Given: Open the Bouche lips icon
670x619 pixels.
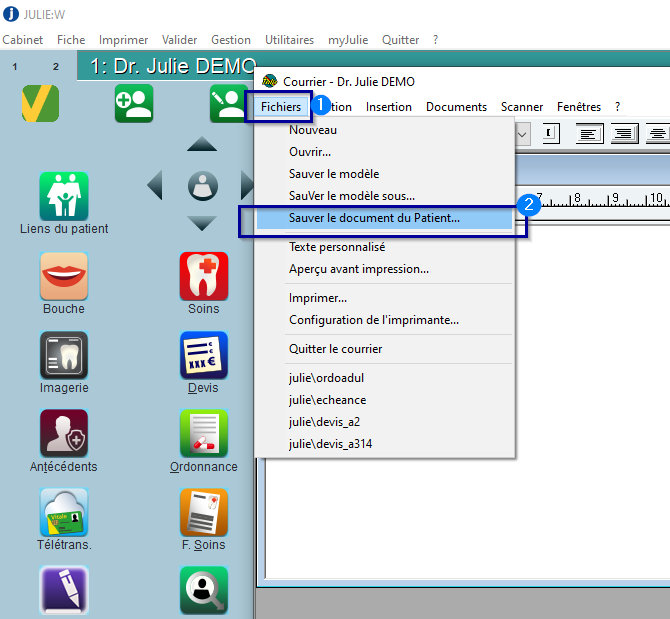Looking at the screenshot, I should [64, 276].
